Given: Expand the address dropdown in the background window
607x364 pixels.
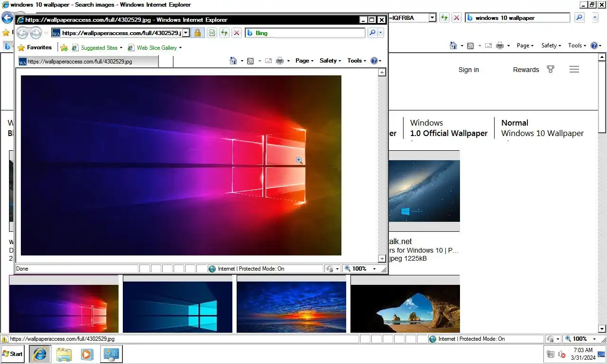Looking at the screenshot, I should coord(432,18).
